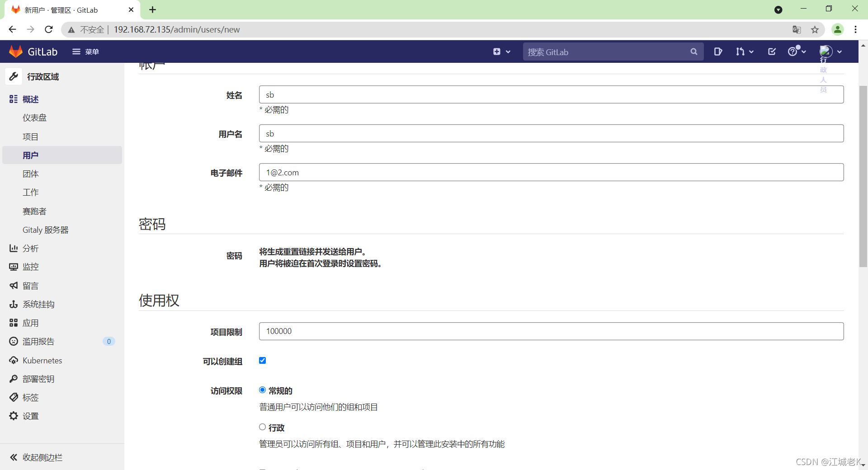Viewport: 868px width, 470px height.
Task: Open the 菜单 hamburger menu
Action: [85, 52]
